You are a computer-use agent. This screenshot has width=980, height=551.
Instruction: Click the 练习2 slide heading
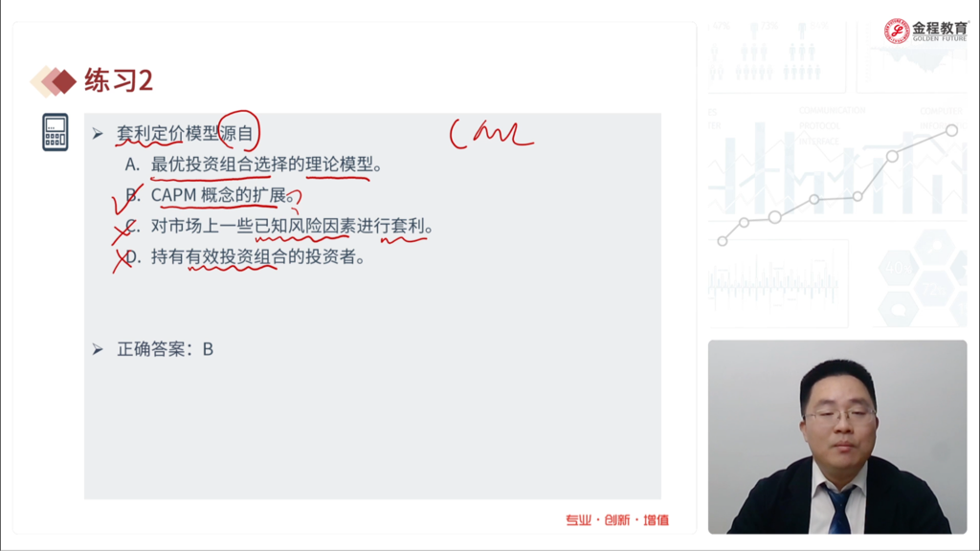119,80
